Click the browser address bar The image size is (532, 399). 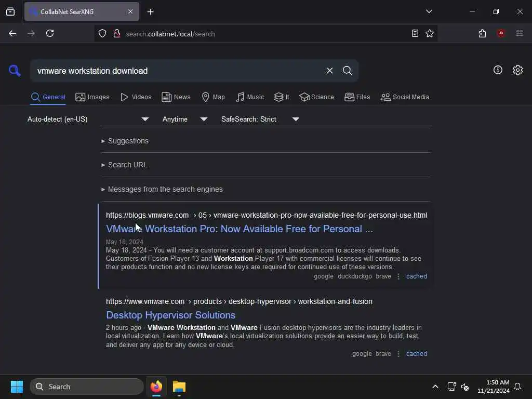pos(264,34)
